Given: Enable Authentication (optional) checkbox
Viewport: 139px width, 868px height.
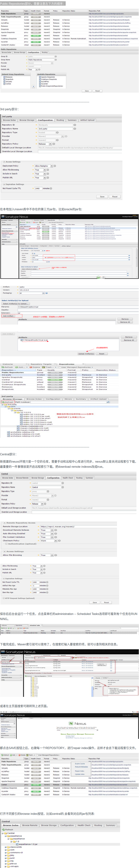Looking at the screenshot, I should (x=6, y=544).
